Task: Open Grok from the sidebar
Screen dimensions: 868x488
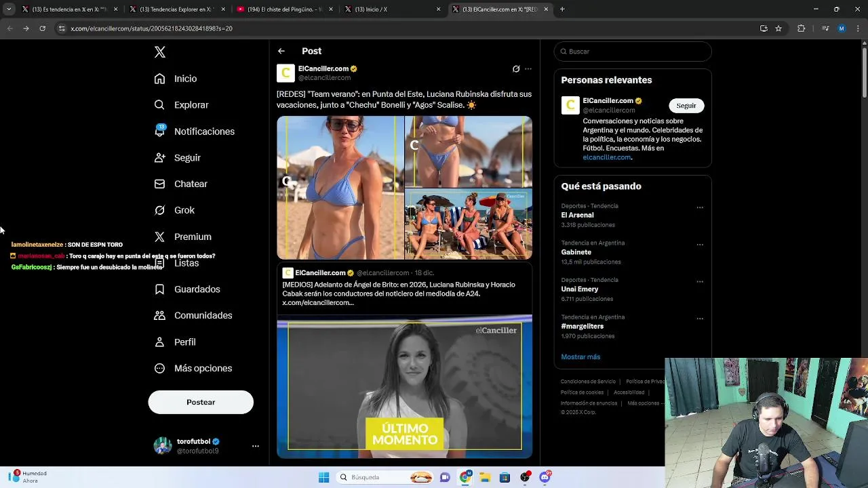Action: tap(175, 210)
